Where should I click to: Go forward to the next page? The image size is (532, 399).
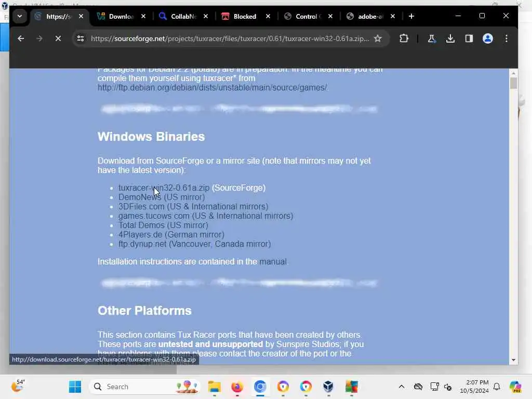pos(39,38)
